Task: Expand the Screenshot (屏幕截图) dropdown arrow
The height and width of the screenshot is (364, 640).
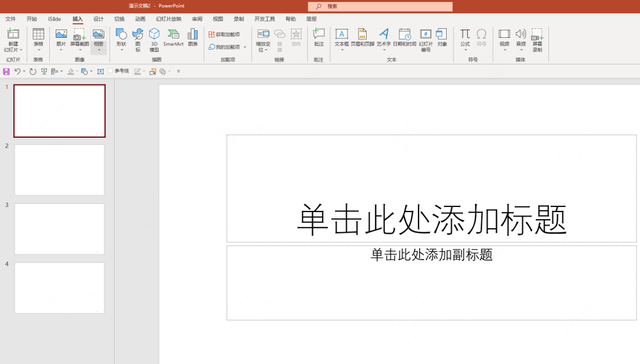Action: point(80,50)
